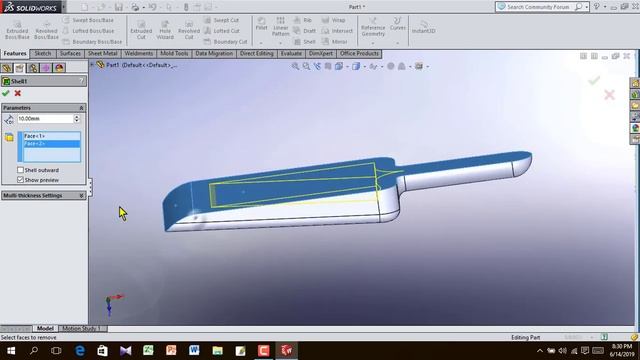Open the DimXpertManager tab icon
The image size is (640, 360).
[x=46, y=68]
